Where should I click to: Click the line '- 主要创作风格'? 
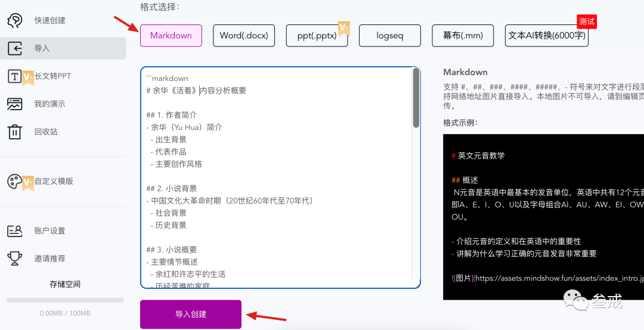coord(176,164)
